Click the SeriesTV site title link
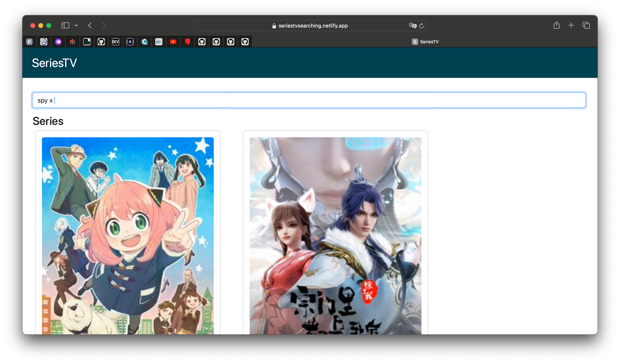The image size is (620, 364). click(54, 63)
